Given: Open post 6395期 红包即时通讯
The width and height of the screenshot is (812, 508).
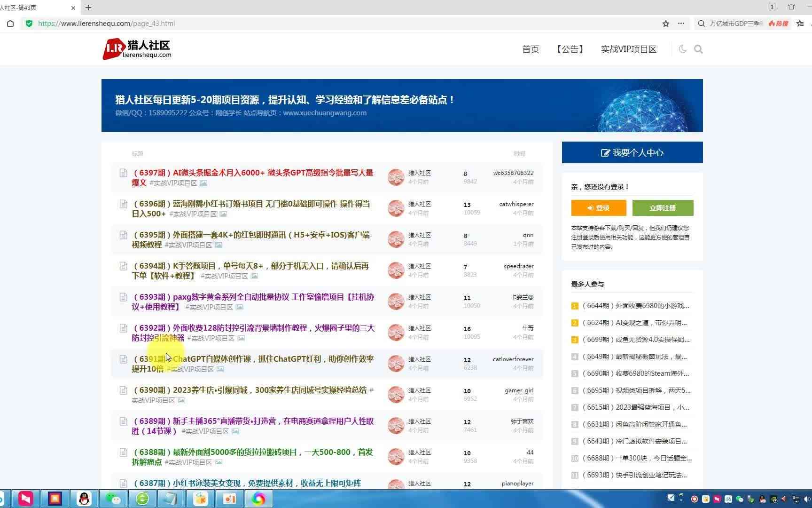Looking at the screenshot, I should (x=250, y=239).
